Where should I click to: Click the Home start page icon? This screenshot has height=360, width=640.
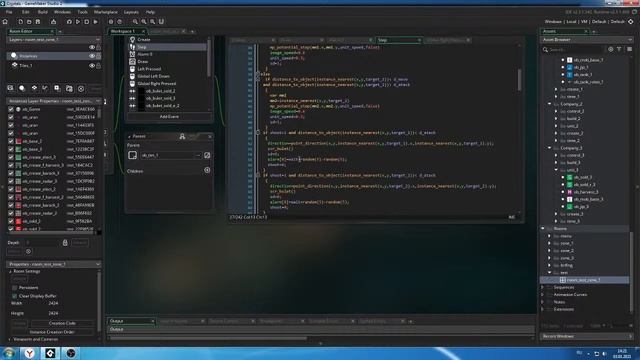click(5, 22)
